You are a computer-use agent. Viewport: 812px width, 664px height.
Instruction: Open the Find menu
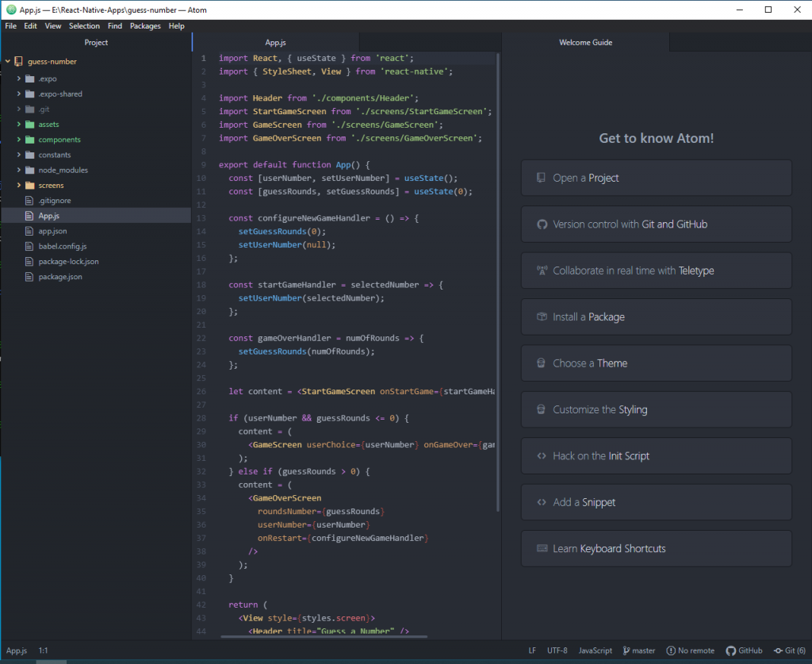pyautogui.click(x=115, y=26)
